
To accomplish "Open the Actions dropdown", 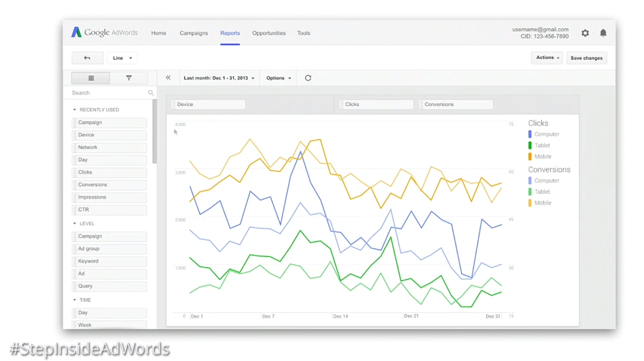I will pos(547,58).
